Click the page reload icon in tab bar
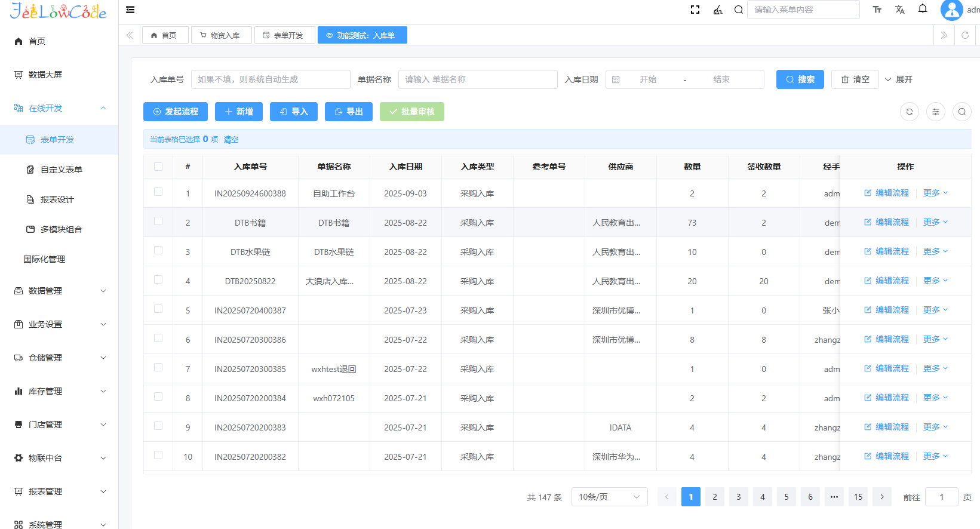 pos(965,35)
